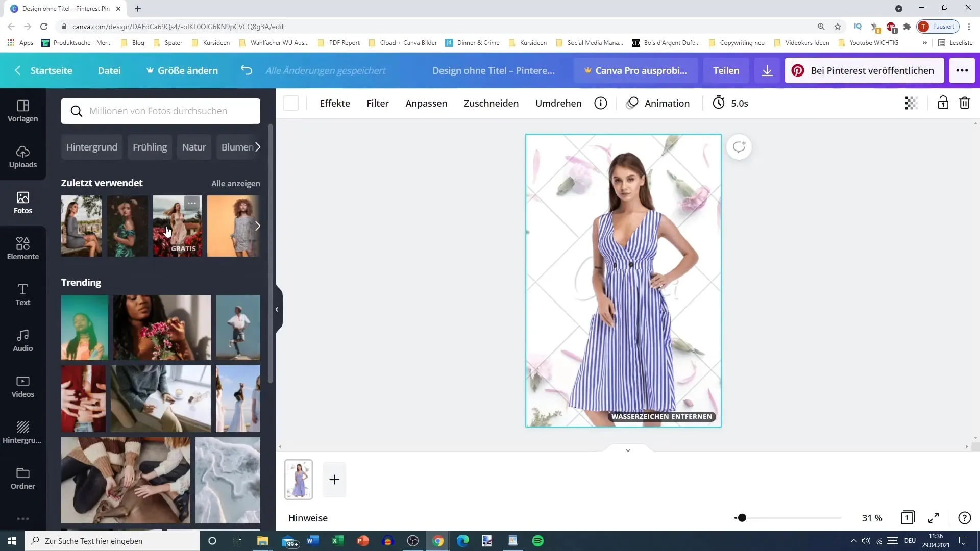Click the info icon in toolbar
Viewport: 980px width, 551px height.
coord(601,104)
